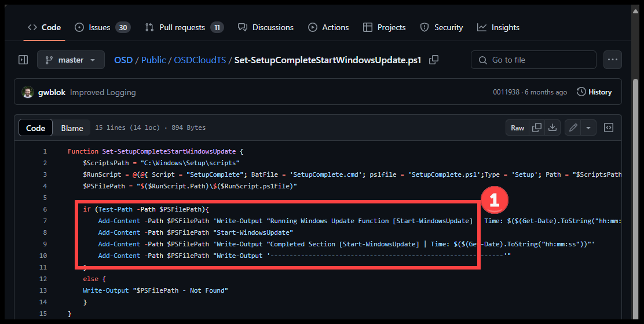Click the Go to file search field

(533, 60)
